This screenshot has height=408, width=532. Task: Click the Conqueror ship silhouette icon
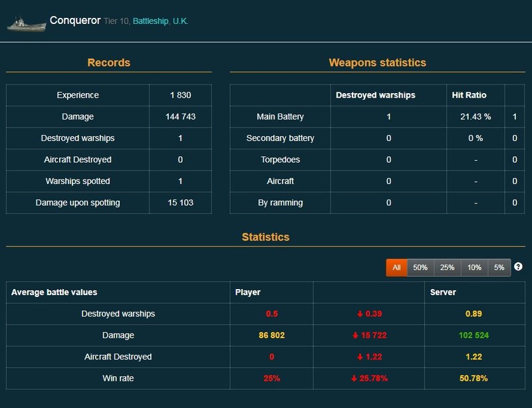27,23
